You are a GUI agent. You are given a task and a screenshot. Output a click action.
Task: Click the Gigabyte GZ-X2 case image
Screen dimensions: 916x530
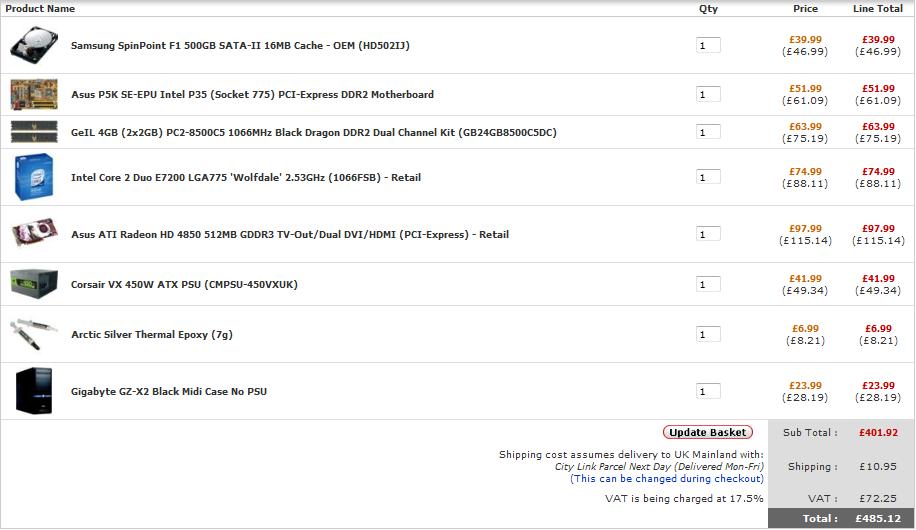(x=34, y=391)
